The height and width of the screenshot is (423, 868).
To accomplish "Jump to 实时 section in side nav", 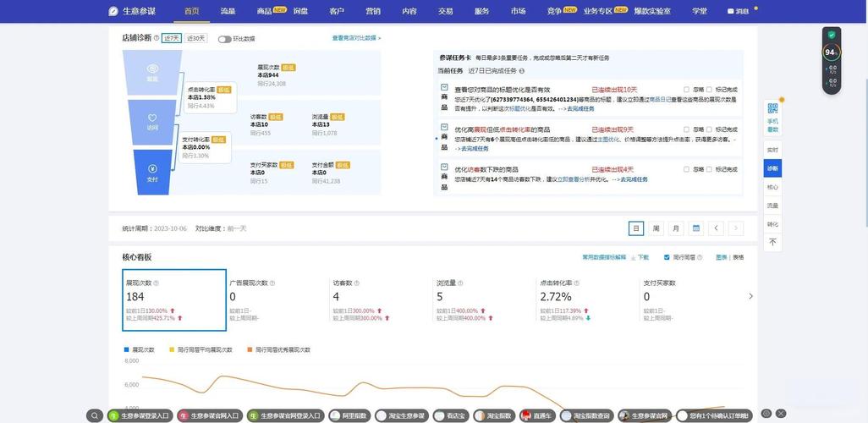I will [x=772, y=150].
